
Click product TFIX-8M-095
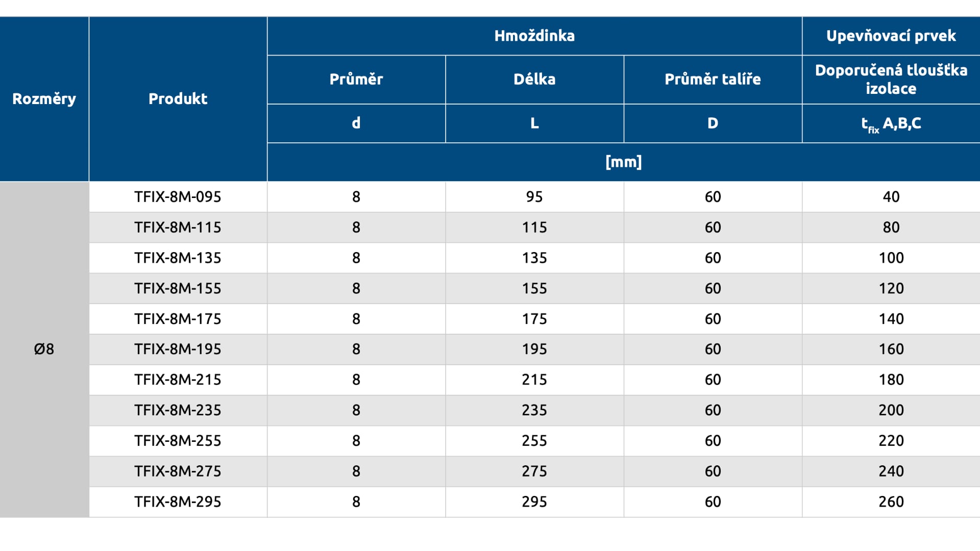[x=178, y=197]
